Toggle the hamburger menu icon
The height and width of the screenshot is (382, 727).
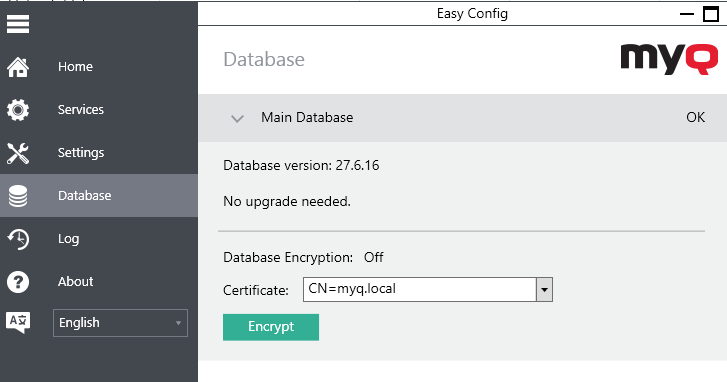click(18, 24)
